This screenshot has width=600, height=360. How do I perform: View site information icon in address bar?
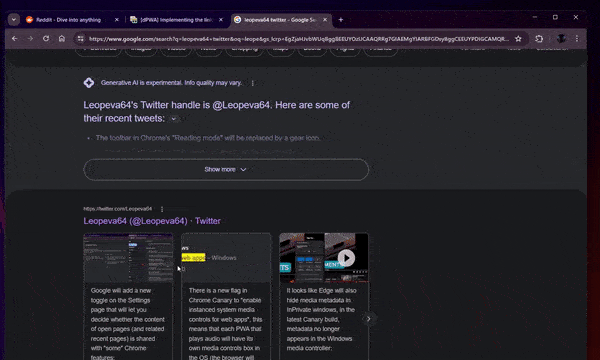tap(80, 39)
